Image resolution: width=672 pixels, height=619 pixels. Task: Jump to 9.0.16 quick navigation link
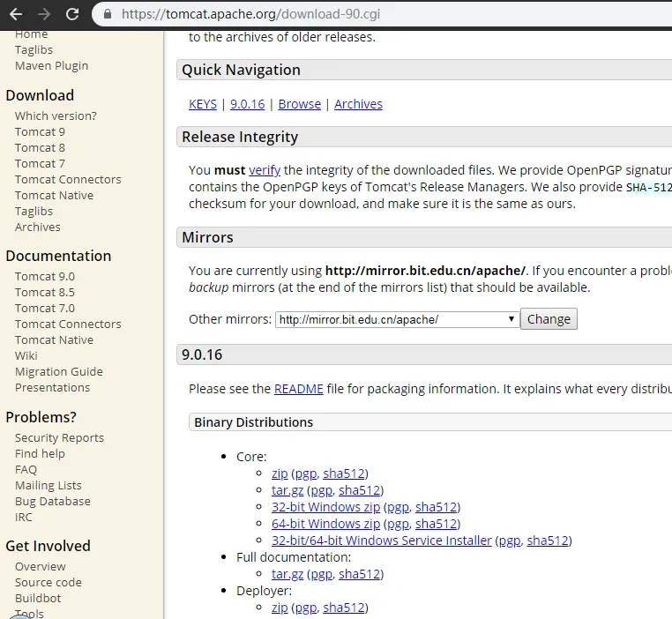tap(247, 104)
